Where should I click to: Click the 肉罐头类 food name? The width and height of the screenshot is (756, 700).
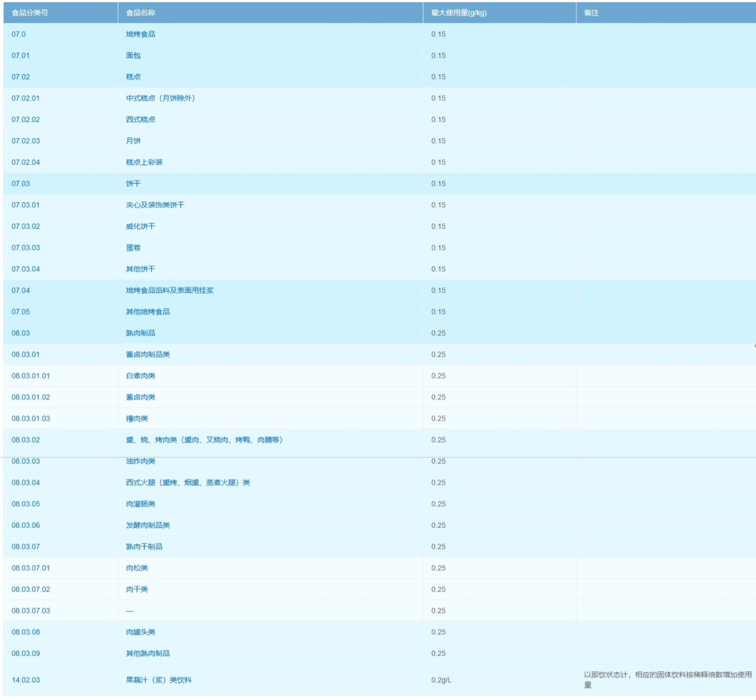(x=140, y=632)
